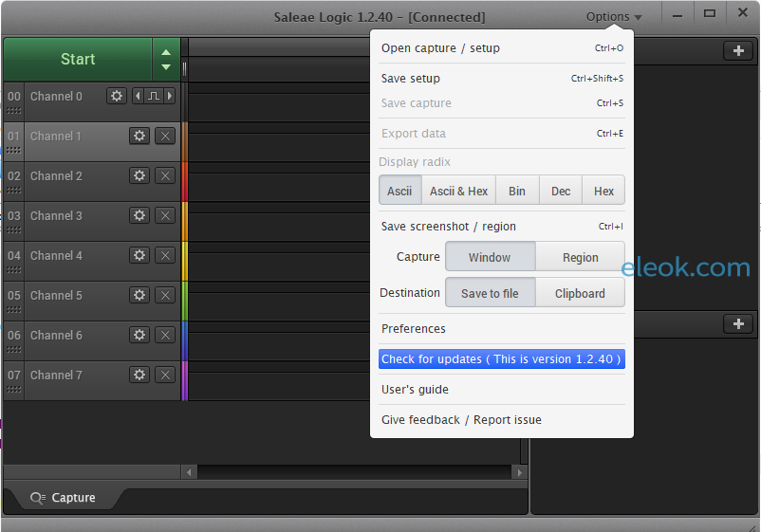Open Channel 2 settings gear
Screen dimensions: 761x532
[139, 175]
